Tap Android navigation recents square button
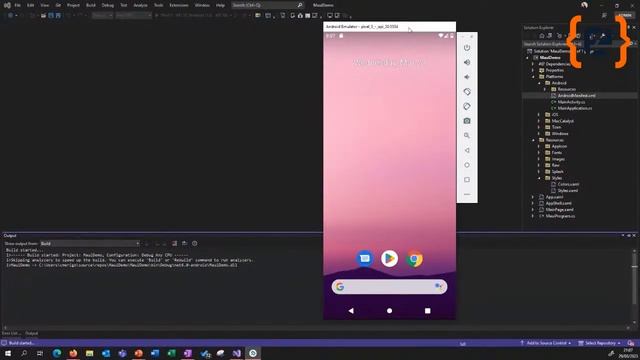The height and width of the screenshot is (360, 640). click(427, 311)
